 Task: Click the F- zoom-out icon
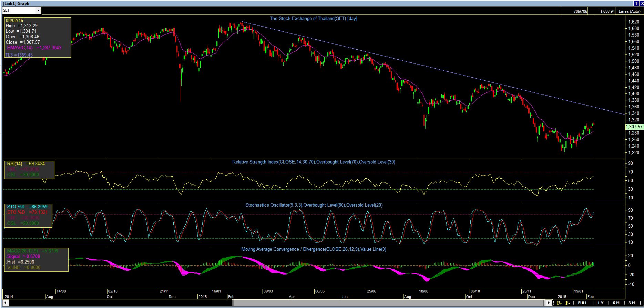(x=568, y=303)
